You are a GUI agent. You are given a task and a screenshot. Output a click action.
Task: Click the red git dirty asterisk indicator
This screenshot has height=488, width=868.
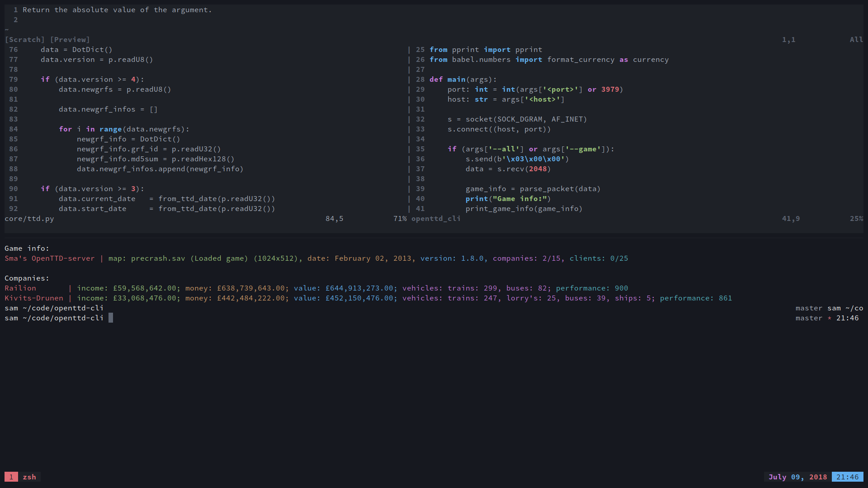tap(830, 318)
